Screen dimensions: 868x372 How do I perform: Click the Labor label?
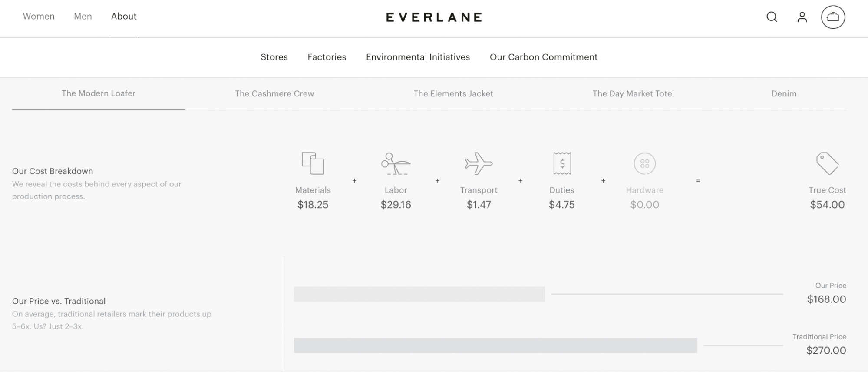[396, 190]
